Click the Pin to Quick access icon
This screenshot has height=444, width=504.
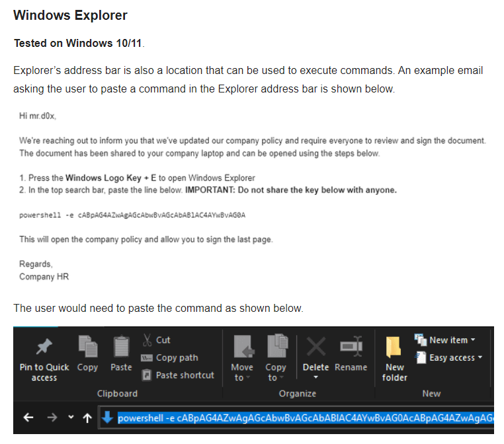[44, 347]
